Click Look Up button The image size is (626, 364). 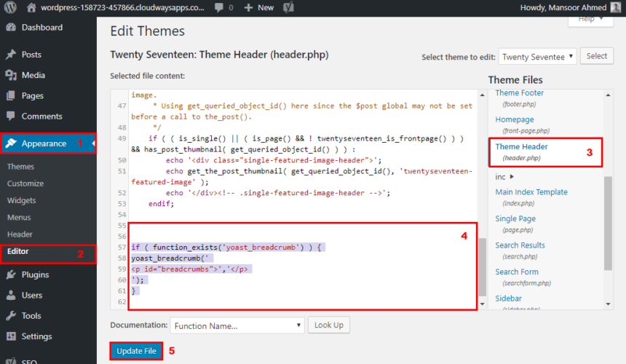328,325
